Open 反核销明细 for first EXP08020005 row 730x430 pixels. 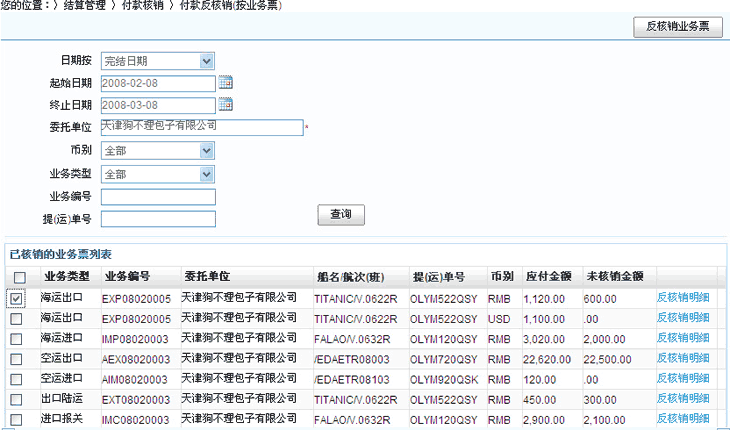(683, 298)
